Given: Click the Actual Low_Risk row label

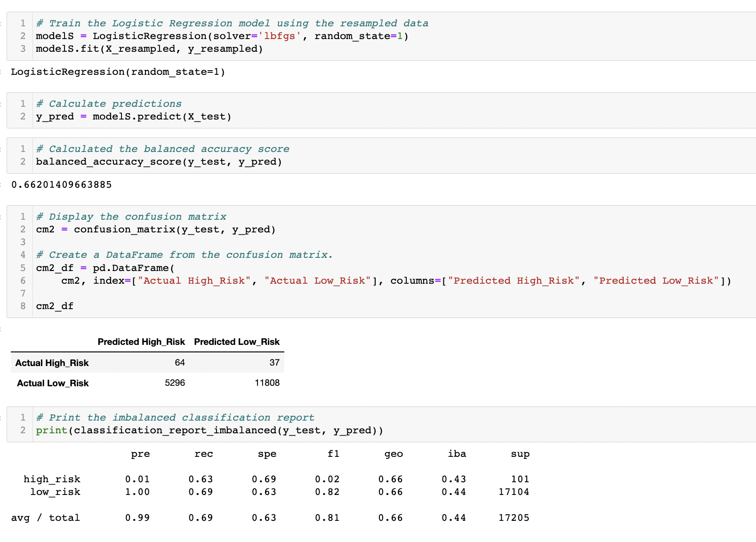Looking at the screenshot, I should 53,383.
